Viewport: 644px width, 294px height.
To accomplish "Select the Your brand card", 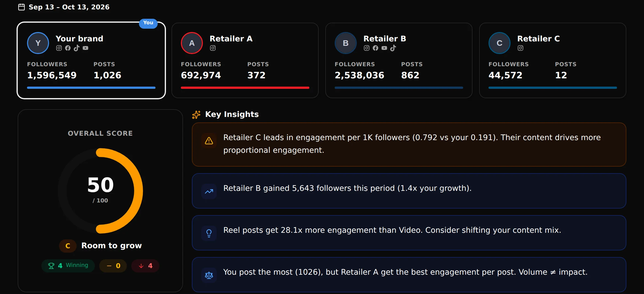I will click(91, 60).
